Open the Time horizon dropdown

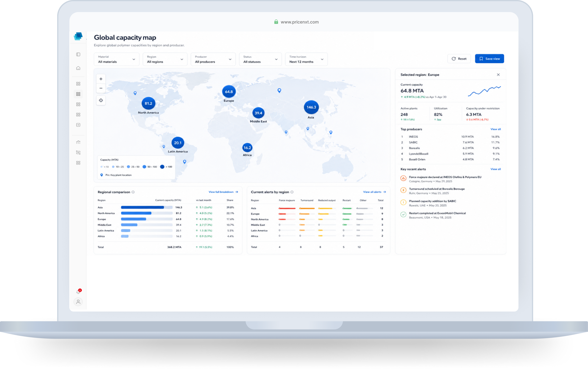click(306, 59)
